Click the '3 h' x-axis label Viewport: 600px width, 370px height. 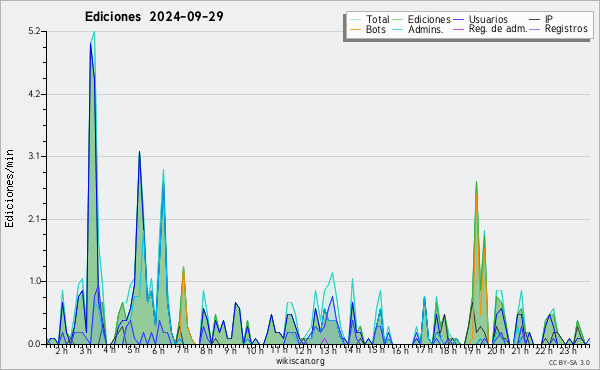(x=86, y=351)
